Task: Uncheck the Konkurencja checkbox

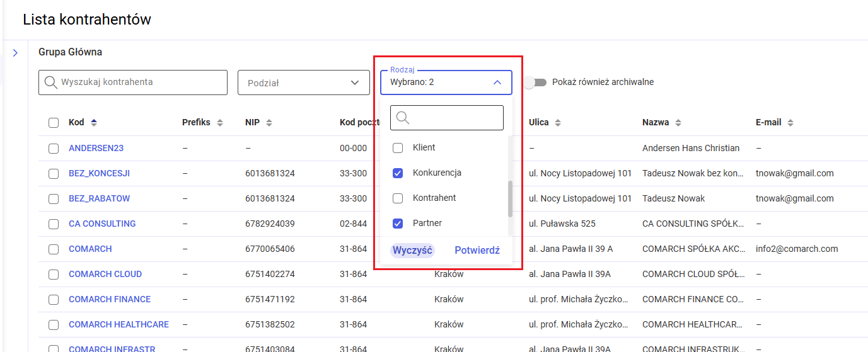Action: pos(398,173)
